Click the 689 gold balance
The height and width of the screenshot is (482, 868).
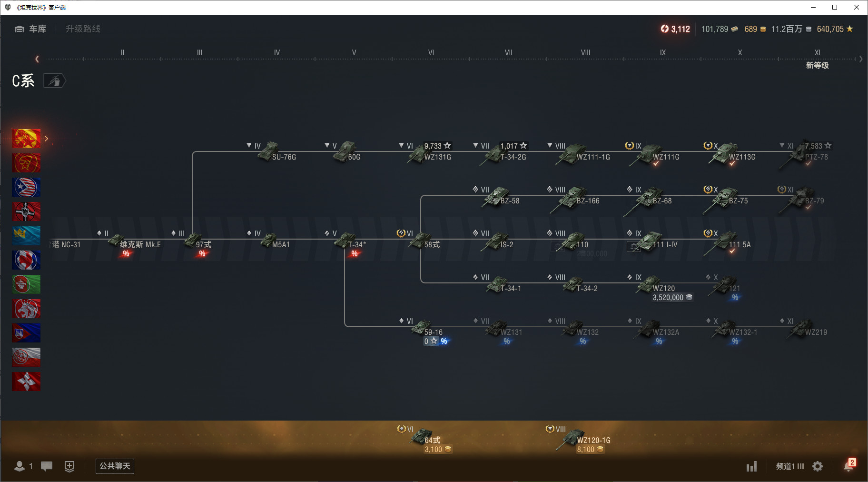point(755,29)
